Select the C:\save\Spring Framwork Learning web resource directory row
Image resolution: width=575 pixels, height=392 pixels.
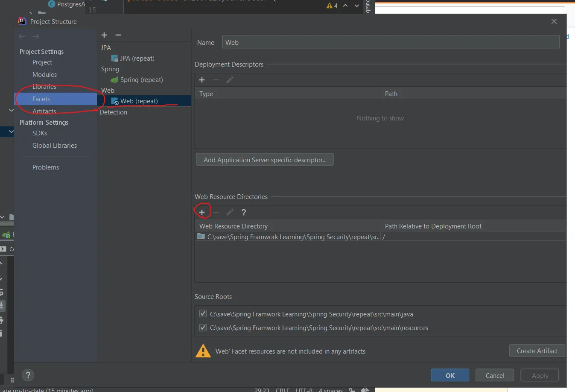(380, 237)
